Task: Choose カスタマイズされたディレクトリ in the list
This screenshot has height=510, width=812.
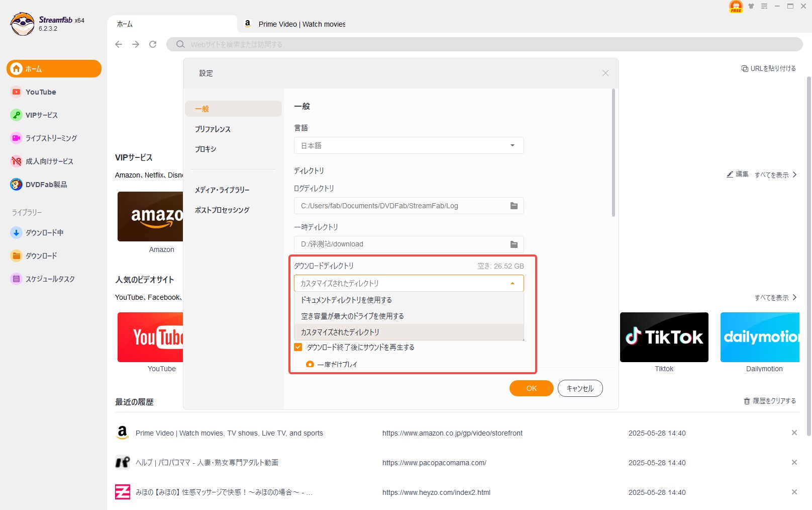Action: [x=409, y=332]
